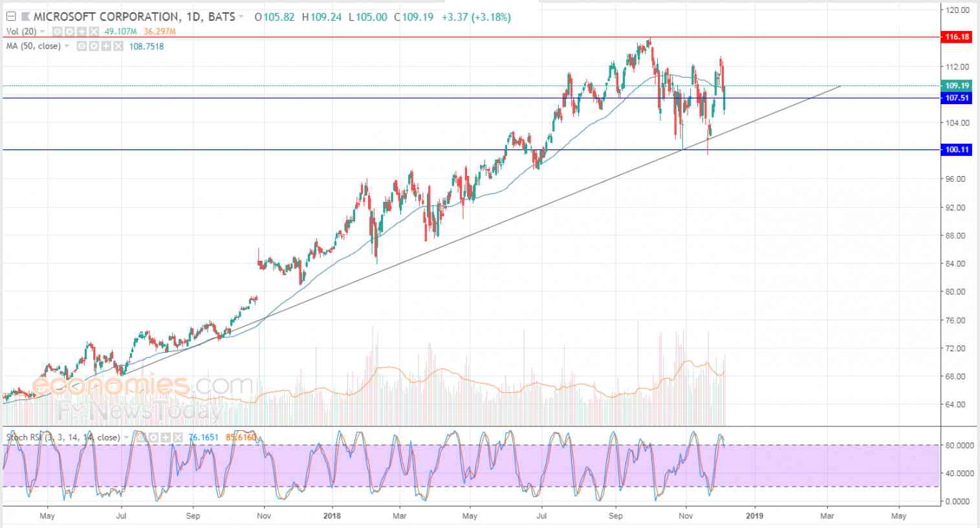The image size is (980, 528).
Task: Open settings for the Stoch RSI indicator
Action: [x=154, y=437]
